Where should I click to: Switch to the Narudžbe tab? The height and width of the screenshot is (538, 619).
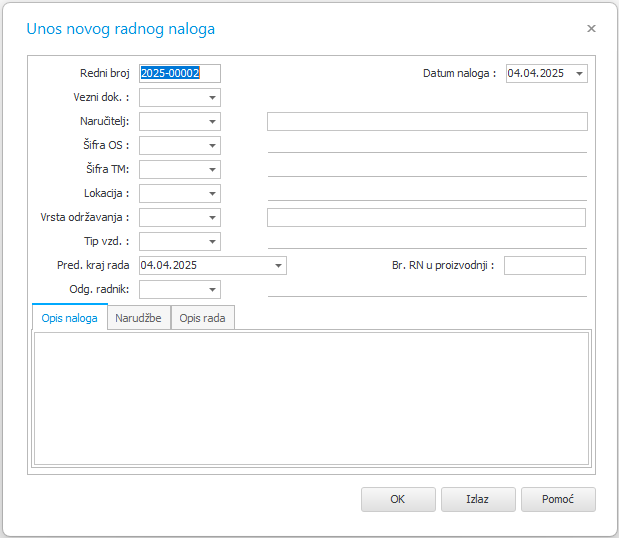tap(139, 318)
